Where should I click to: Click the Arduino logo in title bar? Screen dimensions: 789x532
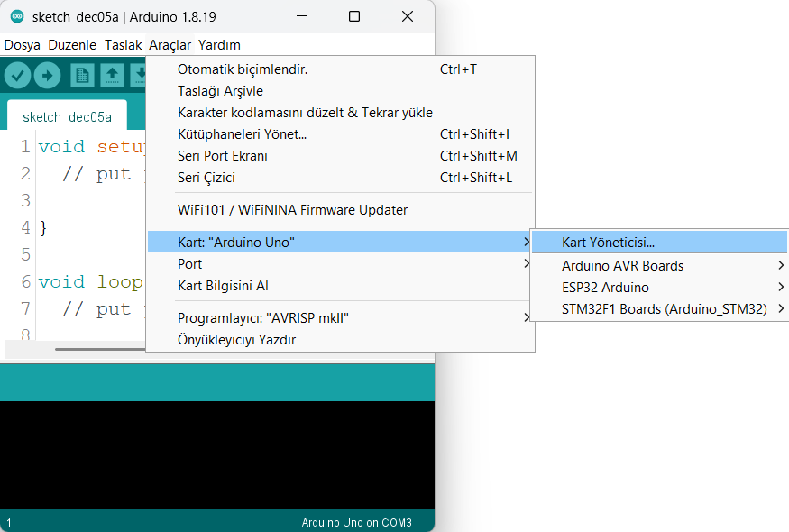17,17
